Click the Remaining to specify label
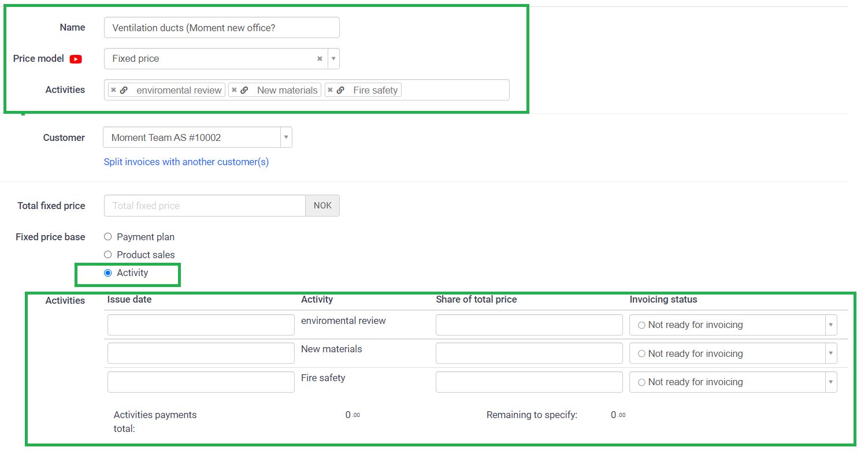 coord(532,415)
